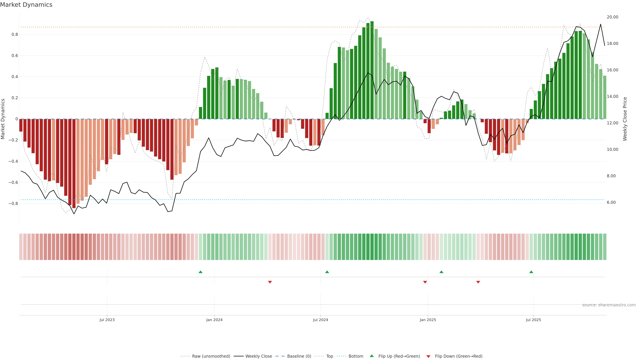Toggle the Bottom legend entry
This screenshot has width=644, height=362.
tap(356, 356)
